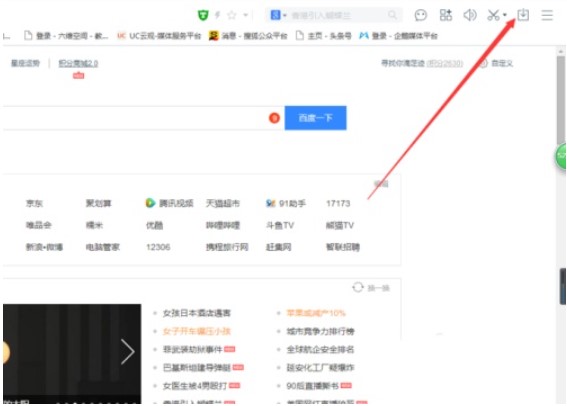Screen dimensions: 567x406
Task: Open the 全球航企安全排名 headline
Action: coord(320,349)
